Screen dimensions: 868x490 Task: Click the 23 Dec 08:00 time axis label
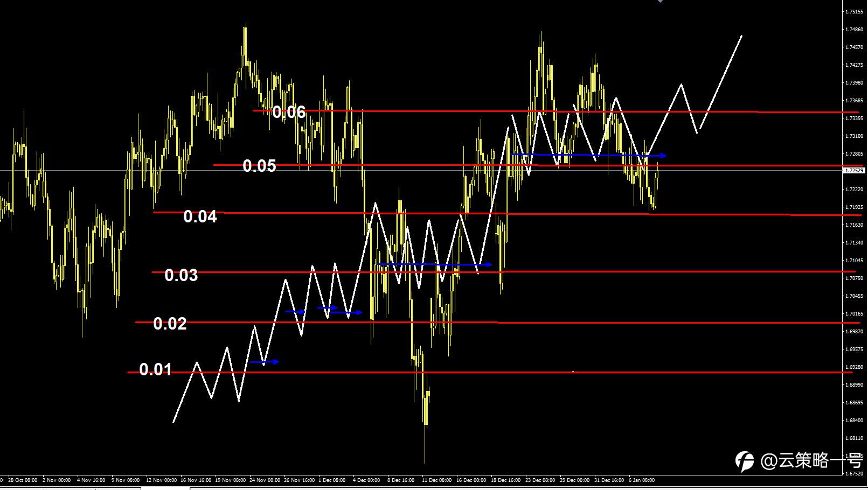point(540,480)
